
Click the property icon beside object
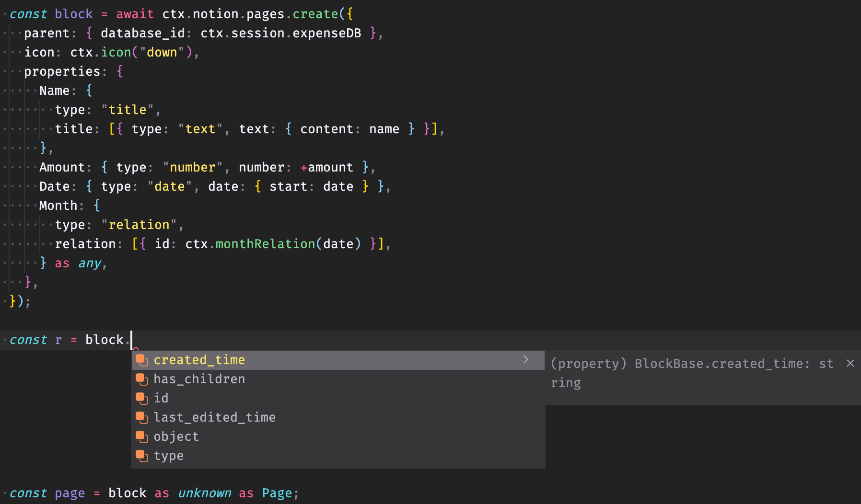click(x=142, y=436)
